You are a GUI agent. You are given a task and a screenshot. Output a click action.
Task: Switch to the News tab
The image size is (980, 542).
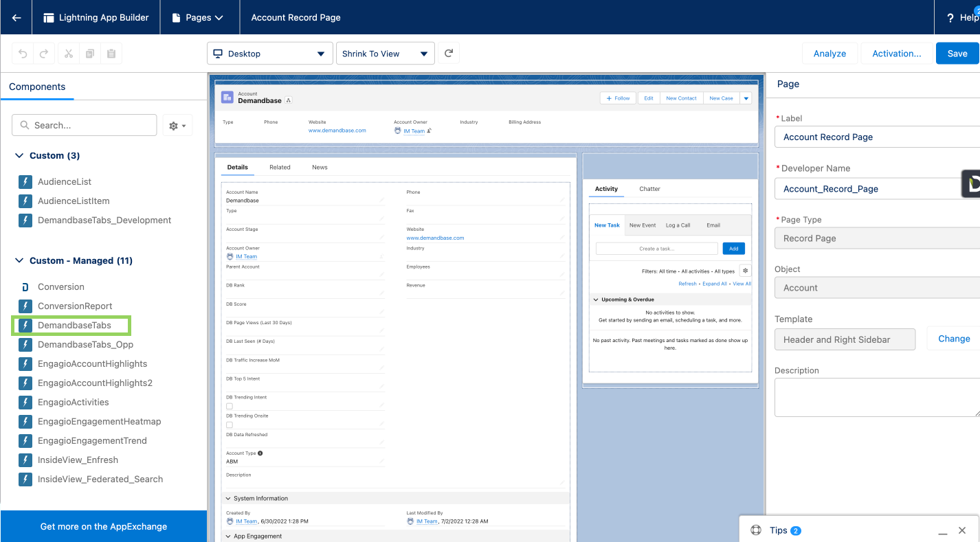(x=320, y=167)
